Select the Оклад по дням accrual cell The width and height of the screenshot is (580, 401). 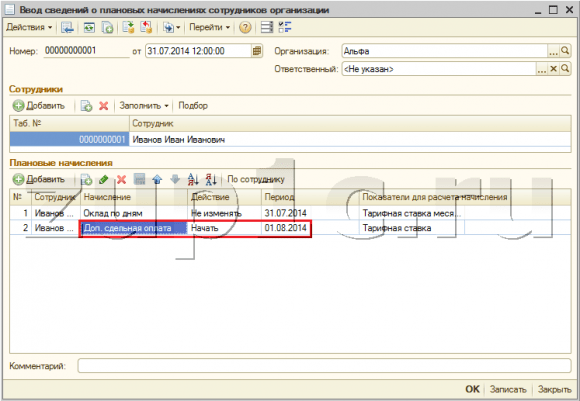[x=134, y=213]
